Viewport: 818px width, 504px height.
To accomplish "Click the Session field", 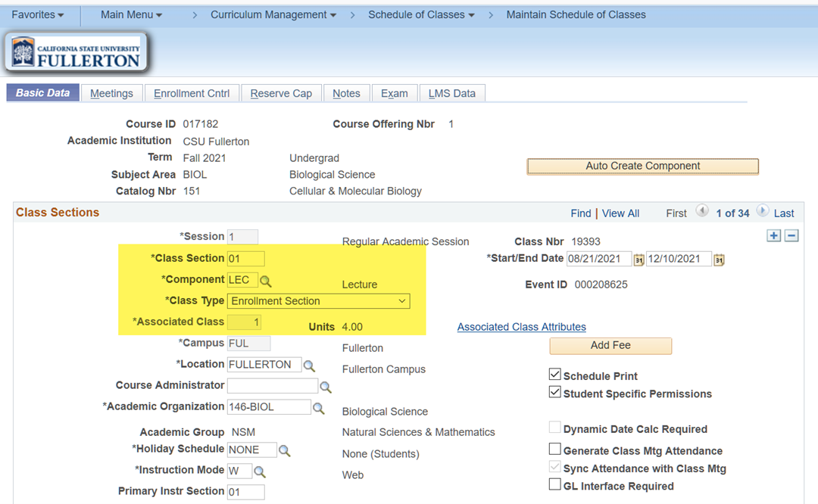I will point(242,237).
